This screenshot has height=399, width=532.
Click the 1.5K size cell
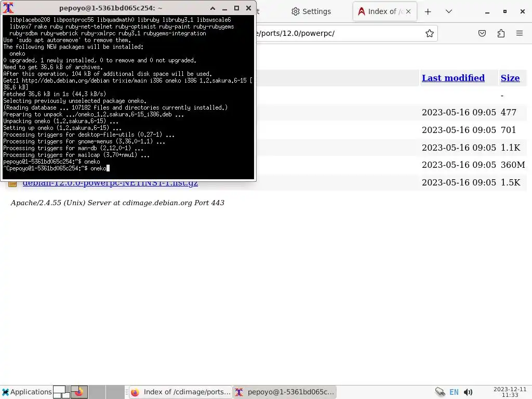(511, 182)
